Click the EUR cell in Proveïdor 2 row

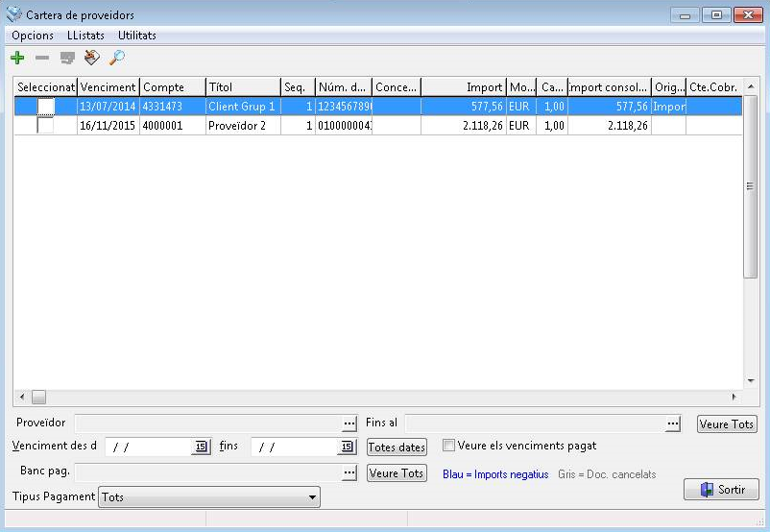coord(521,125)
